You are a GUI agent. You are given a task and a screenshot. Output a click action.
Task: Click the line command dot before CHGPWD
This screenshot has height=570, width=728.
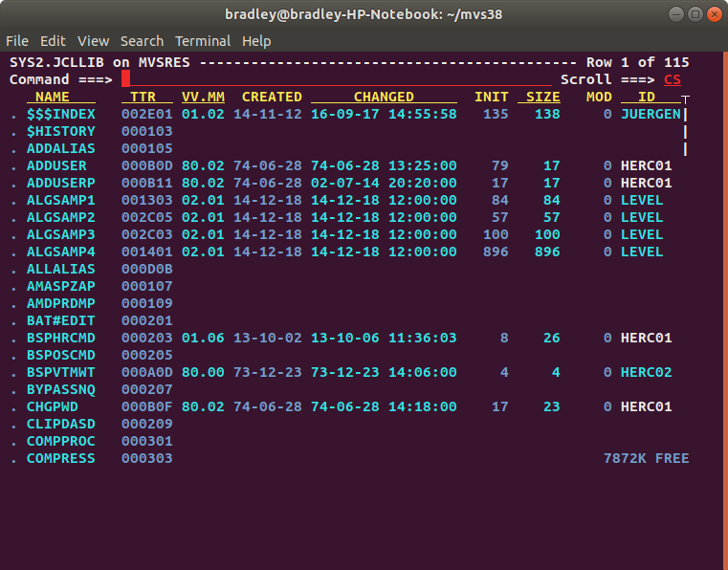14,409
